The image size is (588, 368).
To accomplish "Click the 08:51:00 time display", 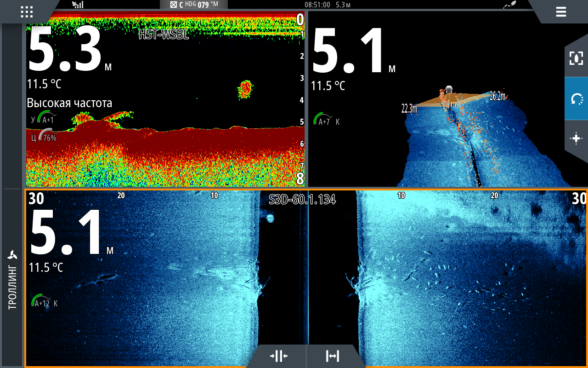I will point(317,5).
